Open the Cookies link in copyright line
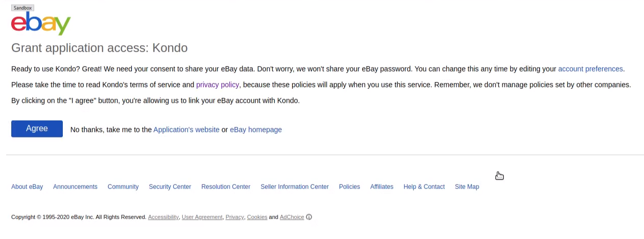This screenshot has width=644, height=239. click(x=257, y=217)
